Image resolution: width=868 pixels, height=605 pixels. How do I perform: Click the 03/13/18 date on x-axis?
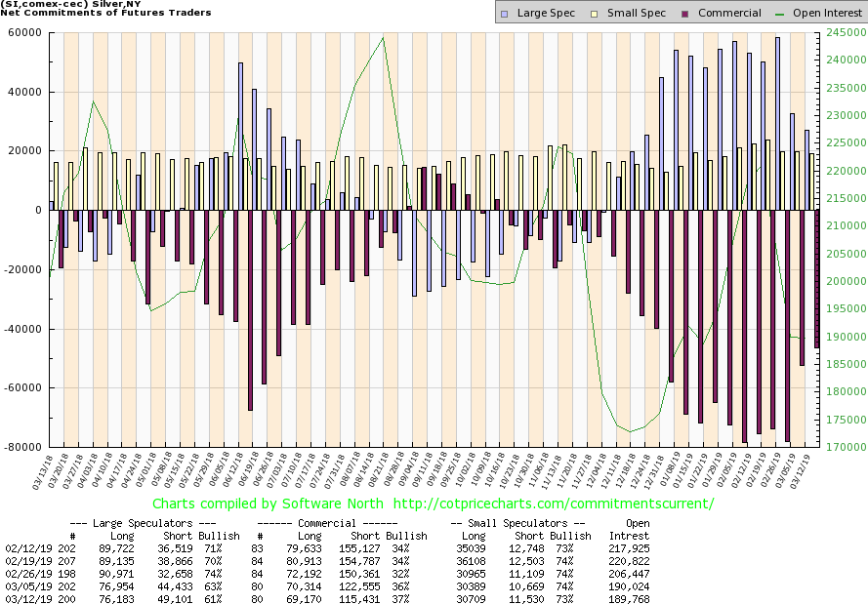(42, 469)
